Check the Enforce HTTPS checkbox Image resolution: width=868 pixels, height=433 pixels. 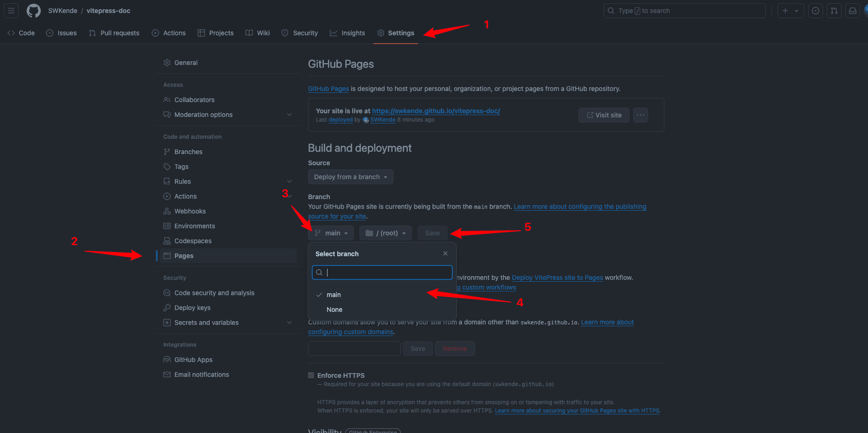pos(311,375)
